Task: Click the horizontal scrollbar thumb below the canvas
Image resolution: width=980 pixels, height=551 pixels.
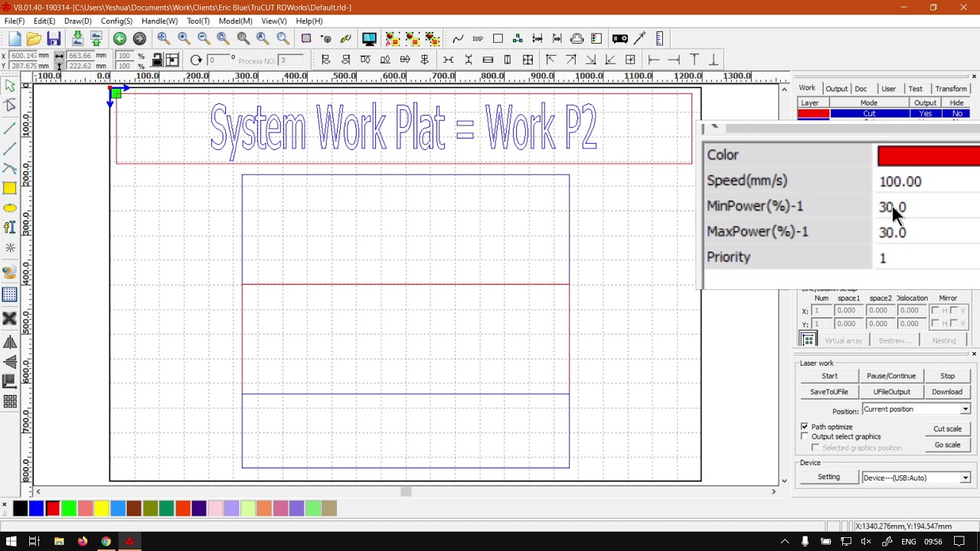Action: (x=406, y=492)
